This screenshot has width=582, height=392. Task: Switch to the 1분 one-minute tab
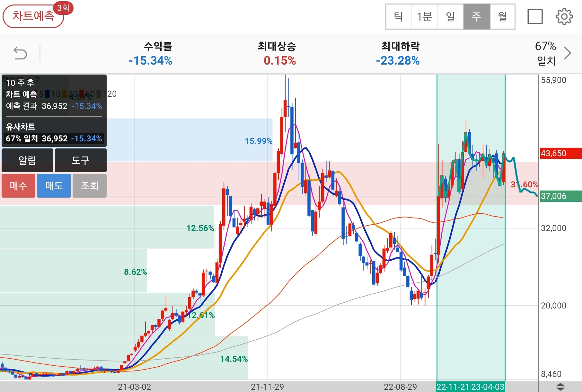click(424, 16)
